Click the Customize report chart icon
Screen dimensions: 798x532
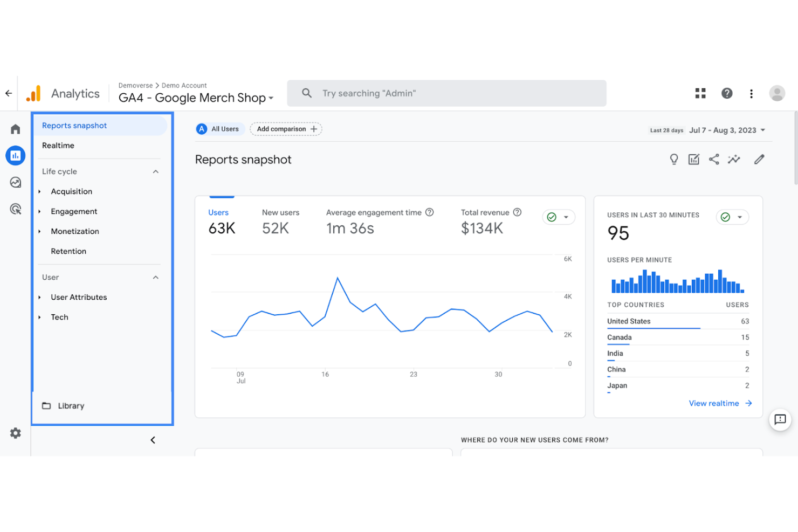coord(694,159)
